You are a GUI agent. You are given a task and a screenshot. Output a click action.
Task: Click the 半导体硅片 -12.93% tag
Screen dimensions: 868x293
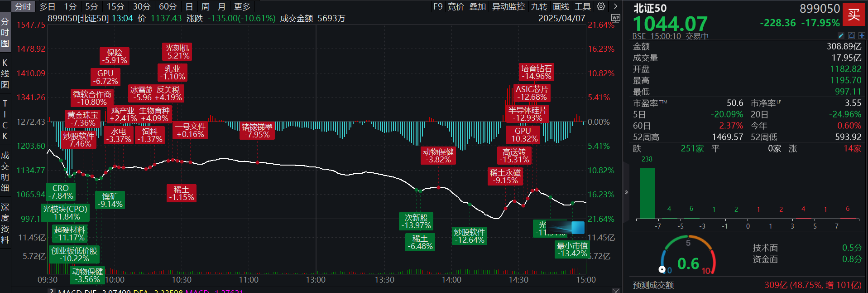528,114
